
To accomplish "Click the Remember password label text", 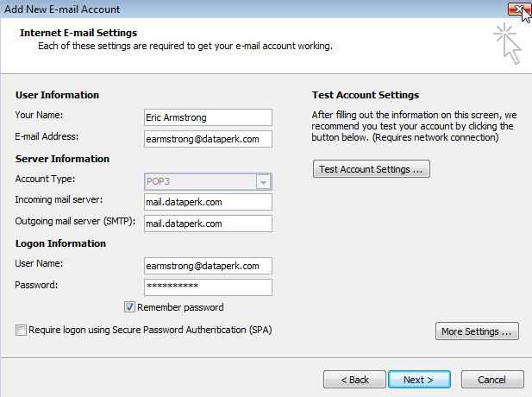I will coord(180,307).
